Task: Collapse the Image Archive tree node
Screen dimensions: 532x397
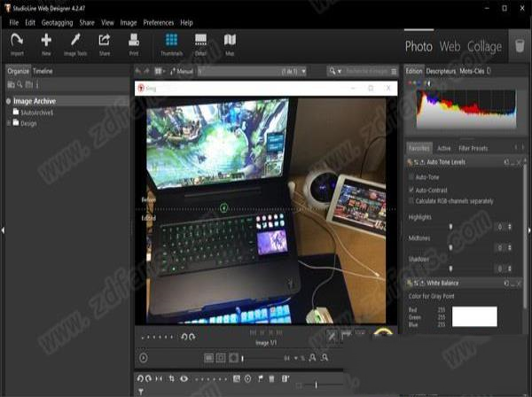Action: (x=8, y=101)
